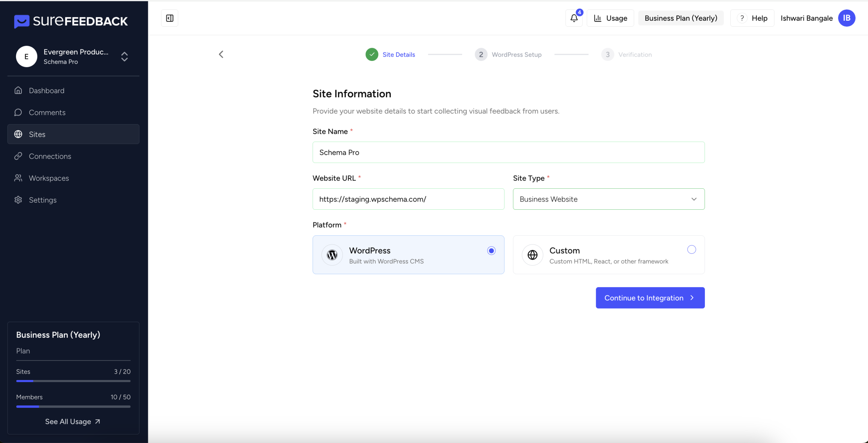Viewport: 868px width, 443px height.
Task: Click the Dashboard home icon
Action: (x=18, y=90)
